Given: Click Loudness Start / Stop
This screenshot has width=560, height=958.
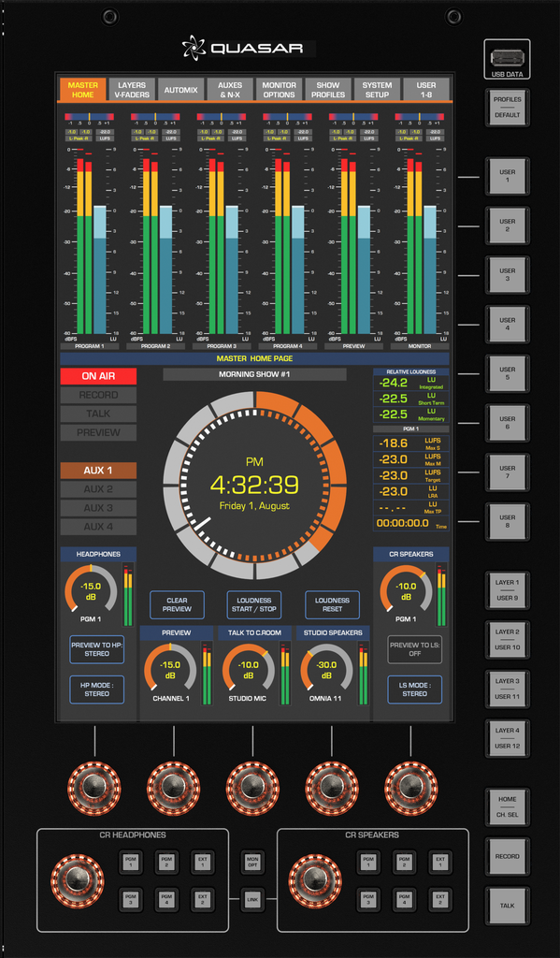Looking at the screenshot, I should pos(254,605).
